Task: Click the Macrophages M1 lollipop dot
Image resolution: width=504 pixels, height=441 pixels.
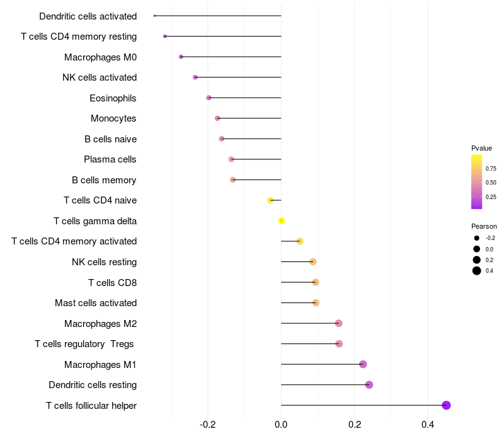Action: (363, 364)
